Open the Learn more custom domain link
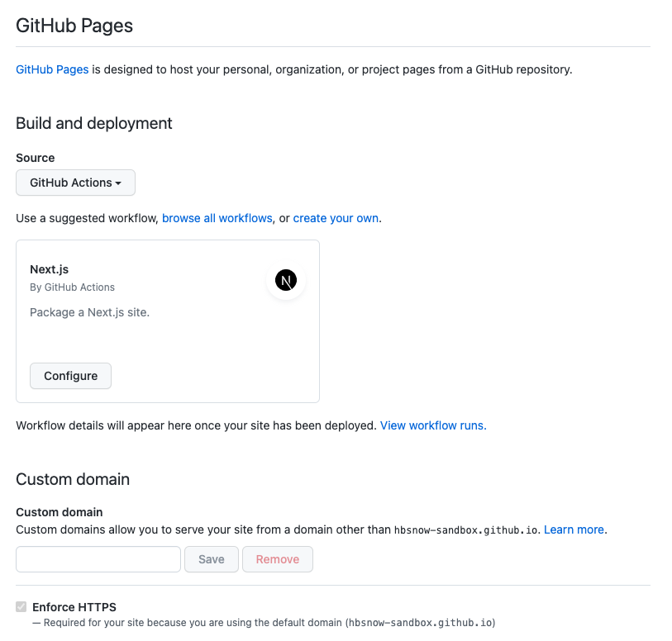Image resolution: width=672 pixels, height=641 pixels. pos(573,529)
